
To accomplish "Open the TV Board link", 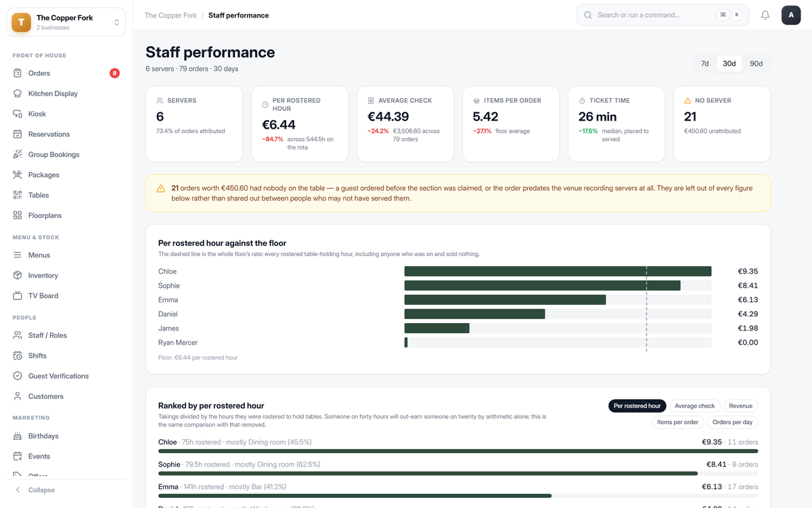I will coord(66,296).
